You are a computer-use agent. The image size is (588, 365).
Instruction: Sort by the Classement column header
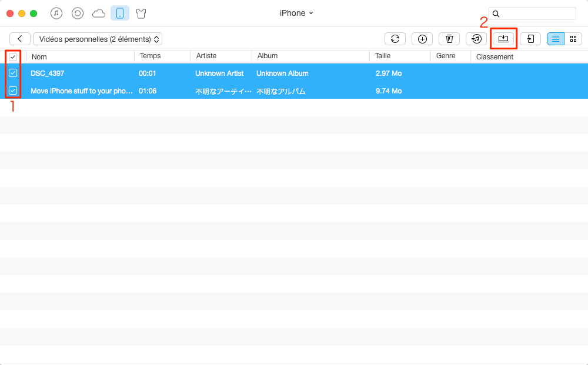tap(495, 57)
